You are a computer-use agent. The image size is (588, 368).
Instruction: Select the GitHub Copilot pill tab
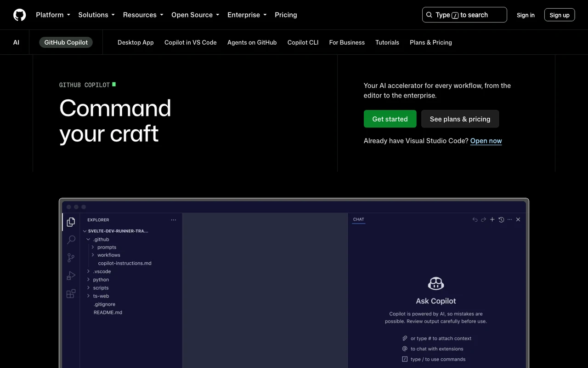[x=66, y=42]
